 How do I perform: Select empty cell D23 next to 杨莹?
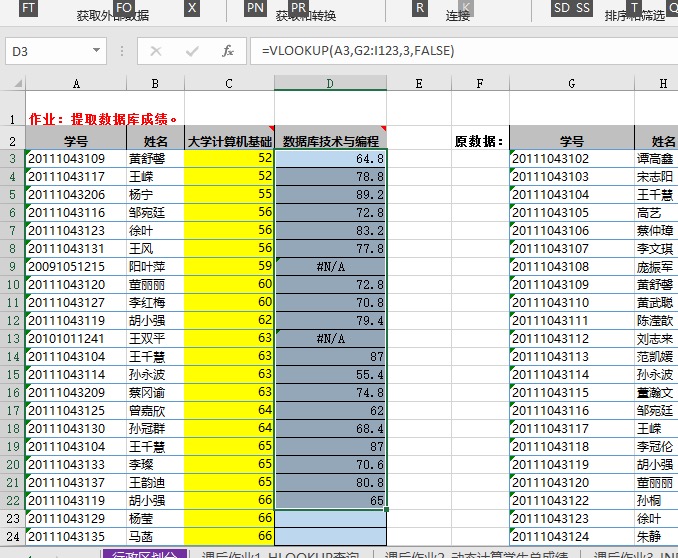[x=330, y=518]
